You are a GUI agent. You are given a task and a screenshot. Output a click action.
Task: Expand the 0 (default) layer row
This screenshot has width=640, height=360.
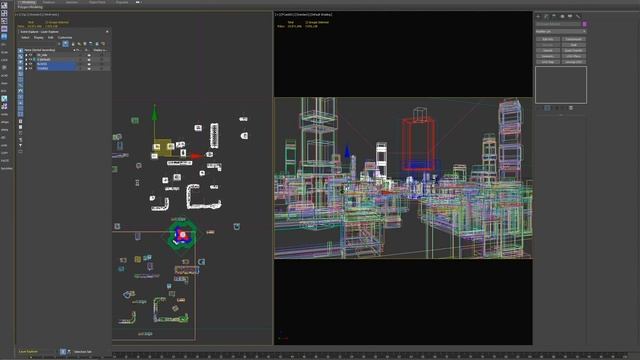click(27, 60)
